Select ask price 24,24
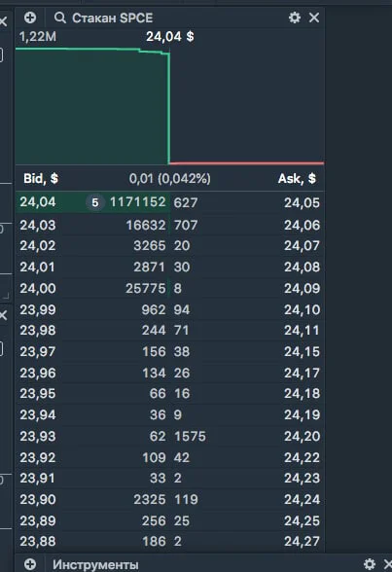Image resolution: width=392 pixels, height=572 pixels. click(x=302, y=500)
